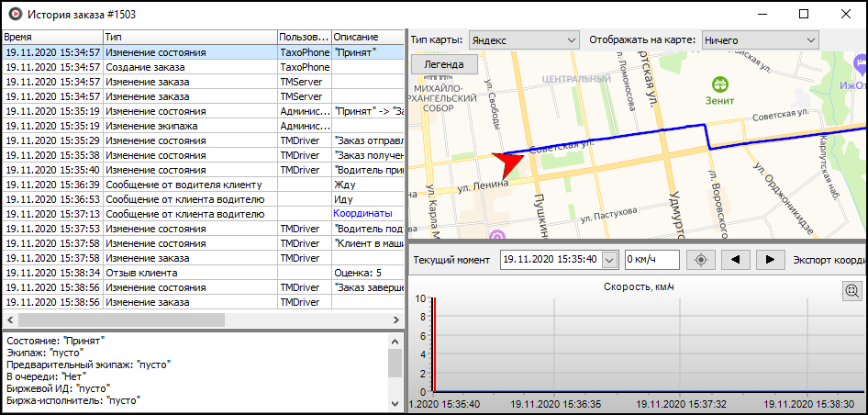The image size is (868, 415).
Task: Click the Тип column header
Action: coord(190,37)
